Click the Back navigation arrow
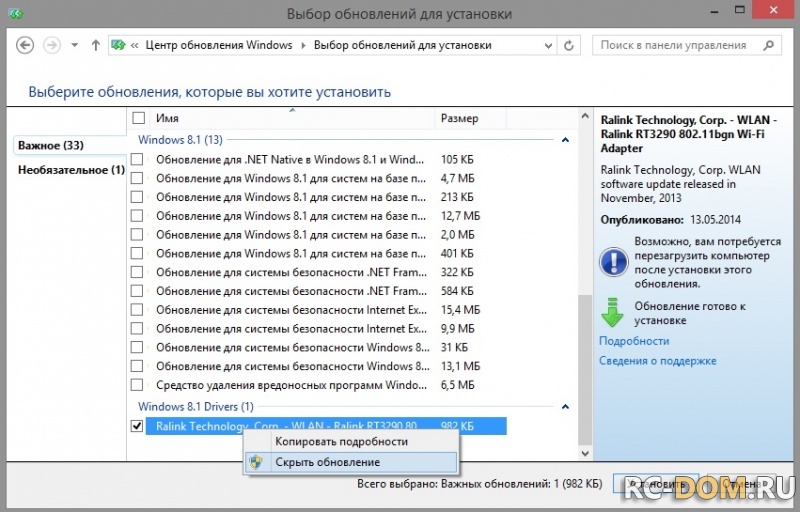This screenshot has height=512, width=800. [25, 45]
